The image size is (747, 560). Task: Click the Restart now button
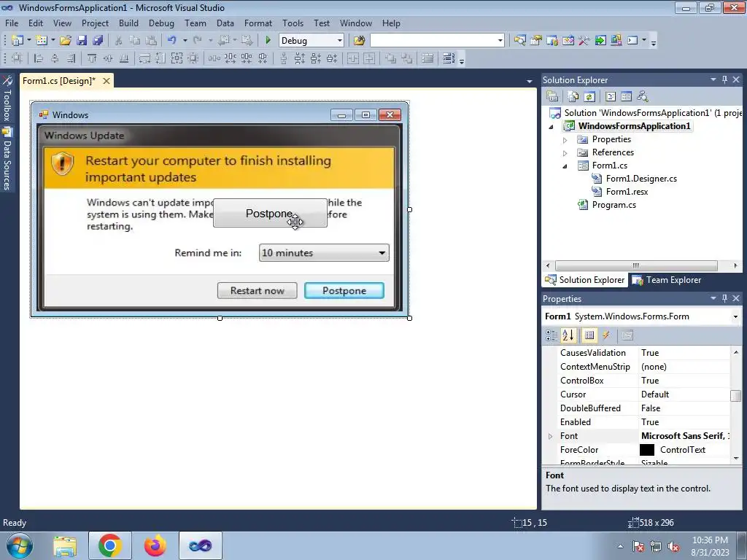point(258,290)
